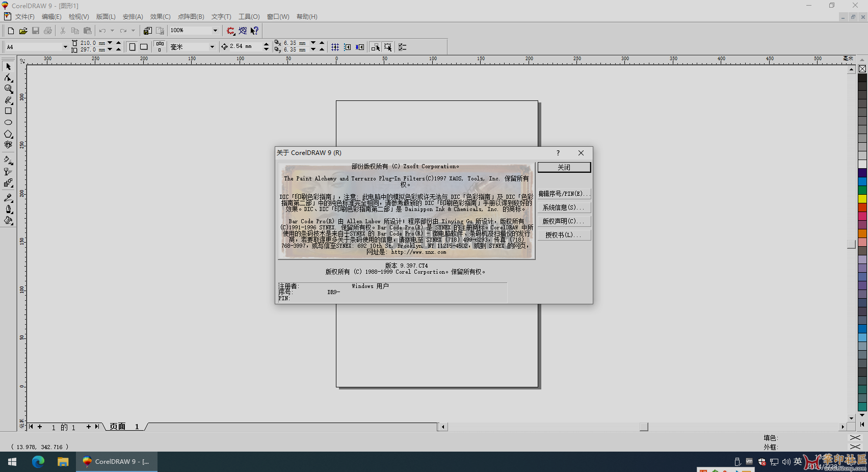Screen dimensions: 868x472
Task: Open the 文件(F) menu
Action: tap(25, 17)
